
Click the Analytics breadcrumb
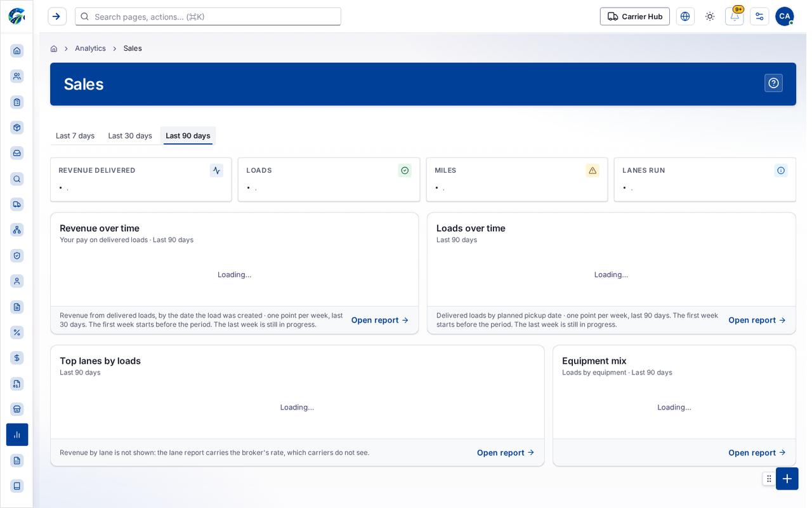point(90,48)
